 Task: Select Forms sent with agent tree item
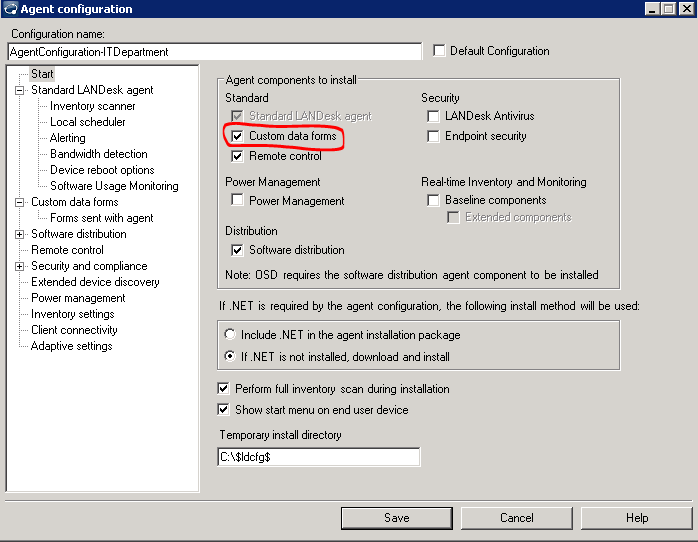coord(102,218)
